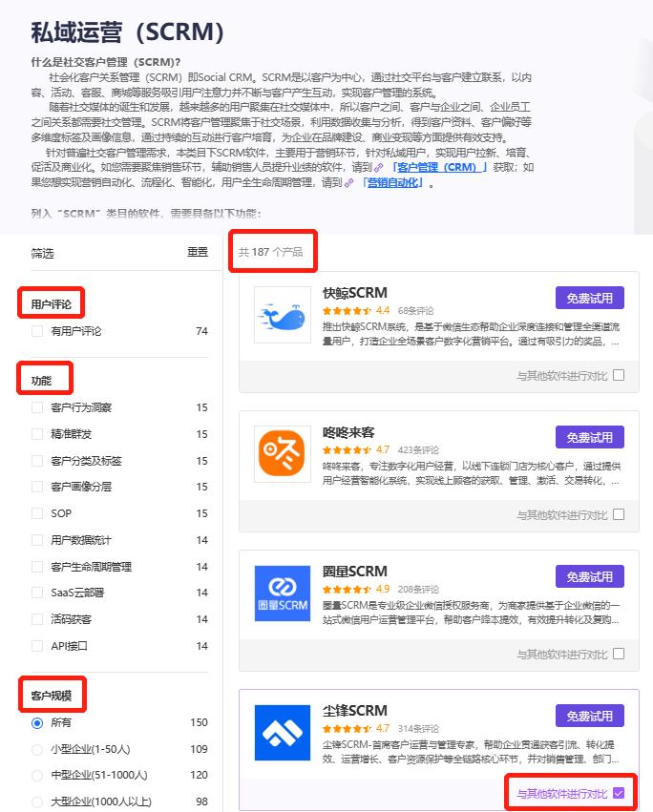Check the SaaS云部署 filter
653x812 pixels.
click(37, 593)
